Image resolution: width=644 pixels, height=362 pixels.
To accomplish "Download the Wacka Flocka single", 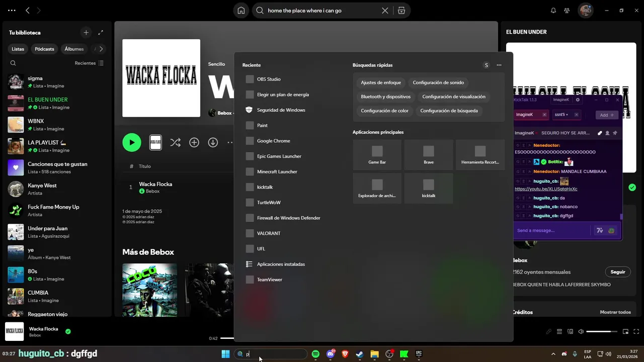I will 213,143.
